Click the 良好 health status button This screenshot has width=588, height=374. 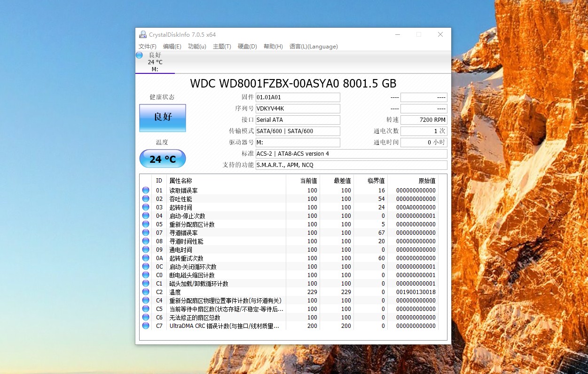(x=162, y=118)
